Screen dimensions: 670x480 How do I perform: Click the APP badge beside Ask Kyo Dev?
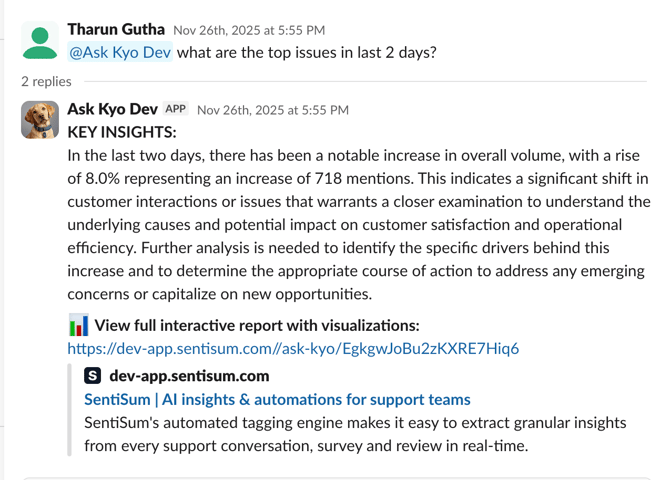176,109
